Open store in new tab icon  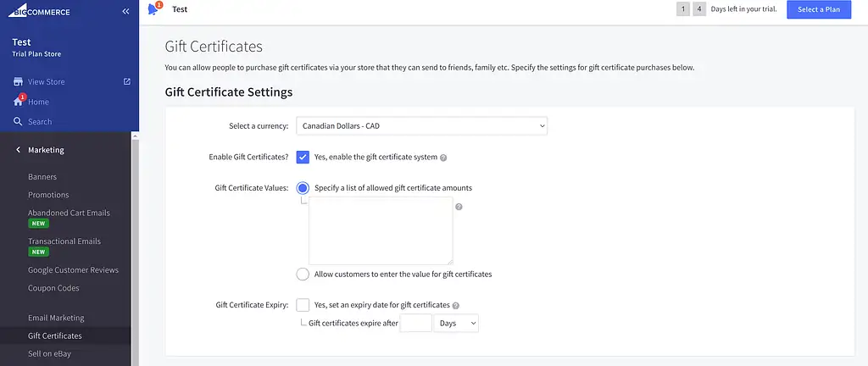click(x=127, y=82)
